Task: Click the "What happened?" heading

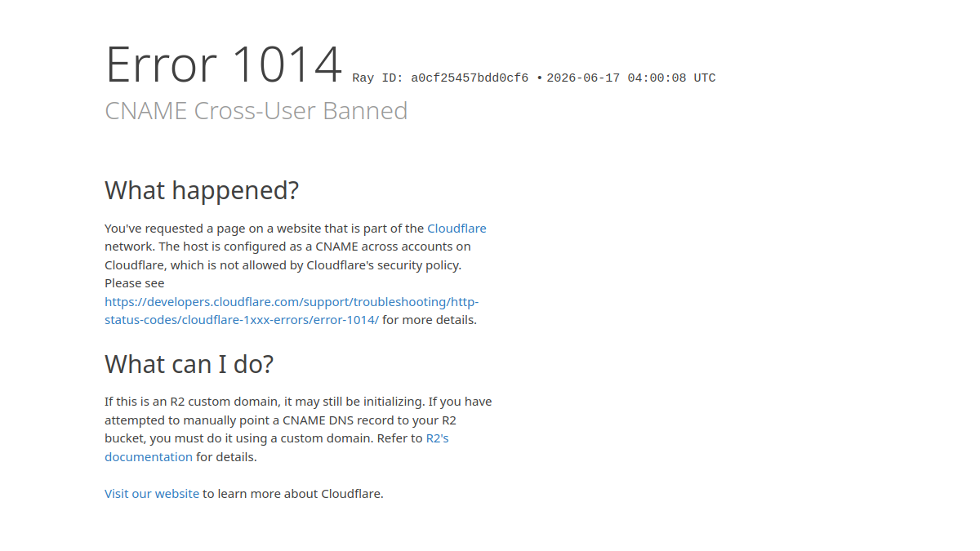Action: coord(202,190)
